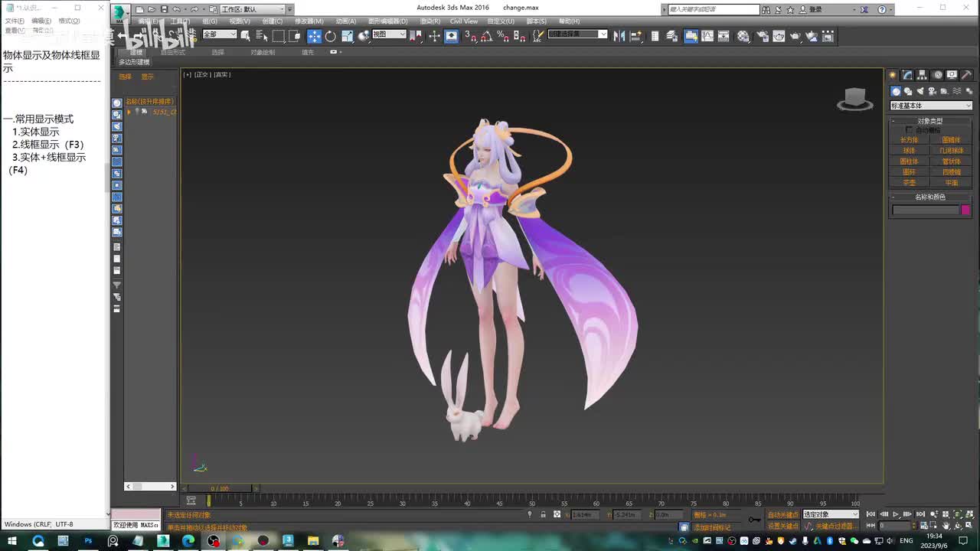Image resolution: width=980 pixels, height=551 pixels.
Task: Click the 自动关键点 Auto Key button
Action: 782,514
